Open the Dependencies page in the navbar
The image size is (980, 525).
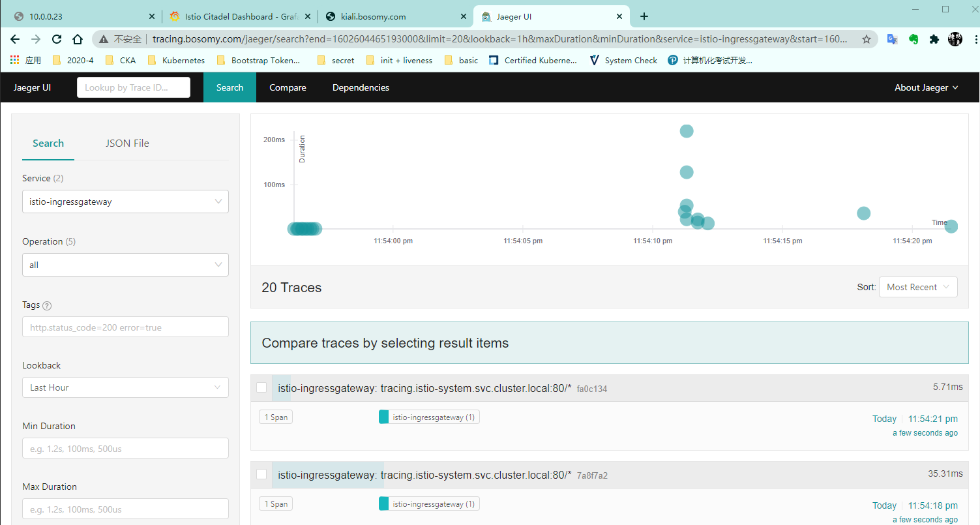(x=361, y=87)
